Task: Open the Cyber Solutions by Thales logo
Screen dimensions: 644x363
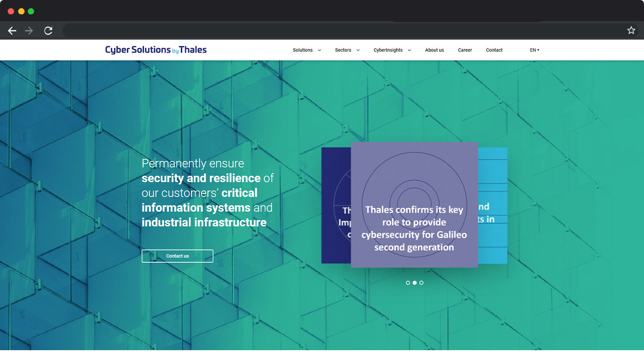Action: pos(156,50)
